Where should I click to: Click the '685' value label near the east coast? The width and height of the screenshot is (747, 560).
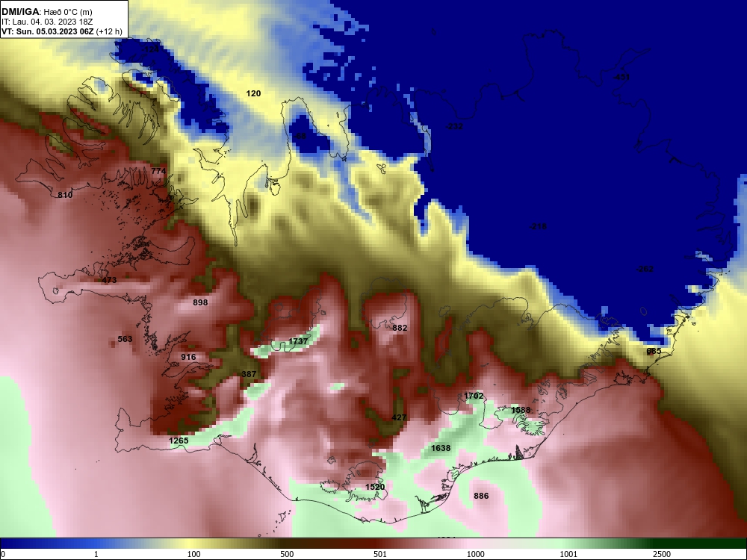[654, 351]
